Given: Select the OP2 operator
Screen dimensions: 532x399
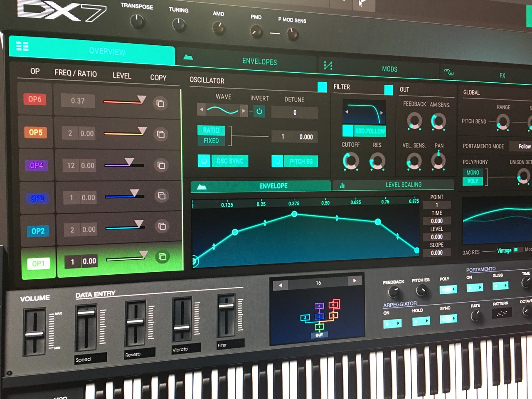Looking at the screenshot, I should [38, 231].
